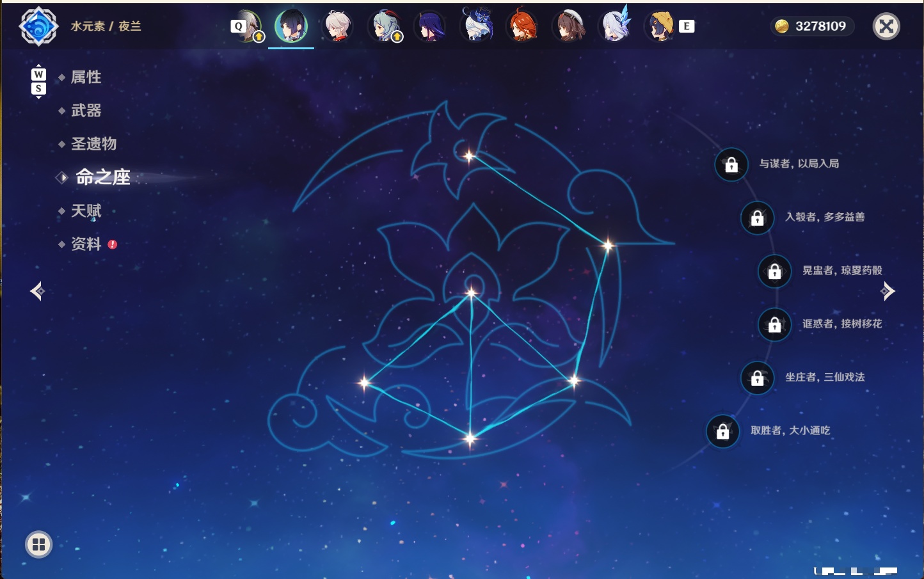Click the Mora currency counter
This screenshot has height=579, width=924.
click(x=811, y=26)
